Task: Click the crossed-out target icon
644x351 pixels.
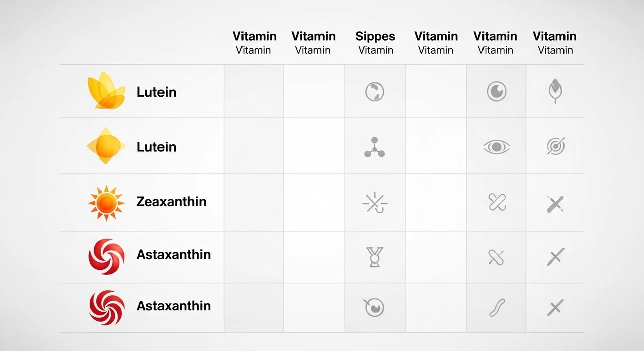Action: 555,146
